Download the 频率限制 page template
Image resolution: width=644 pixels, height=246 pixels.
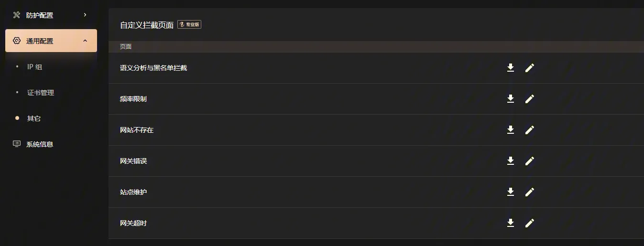[511, 99]
